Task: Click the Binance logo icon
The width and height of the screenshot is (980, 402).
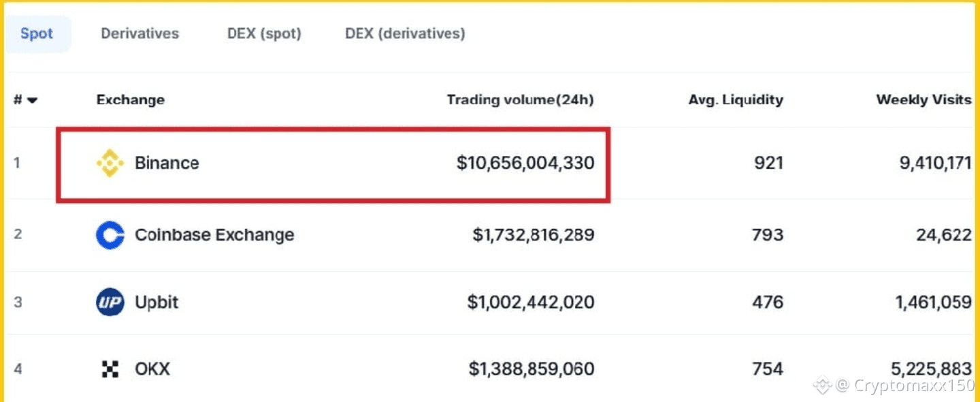Action: (110, 164)
